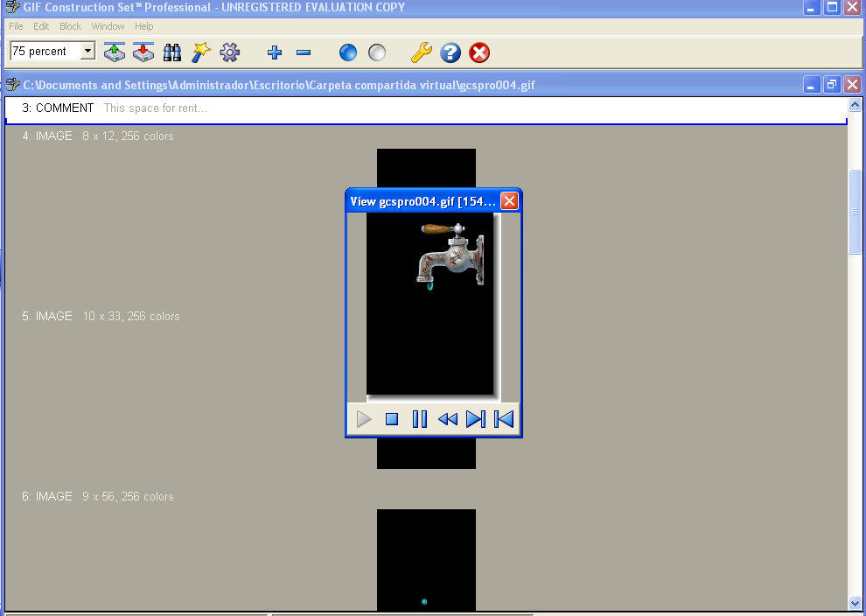Open the magic wand wizard tool
This screenshot has width=866, height=616.
pyautogui.click(x=201, y=52)
